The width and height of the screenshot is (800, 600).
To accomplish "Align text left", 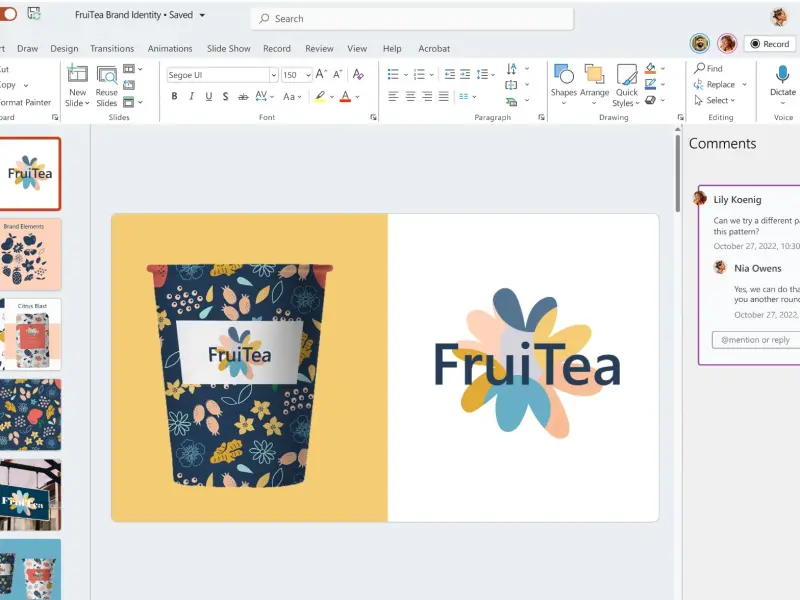I will (x=393, y=96).
